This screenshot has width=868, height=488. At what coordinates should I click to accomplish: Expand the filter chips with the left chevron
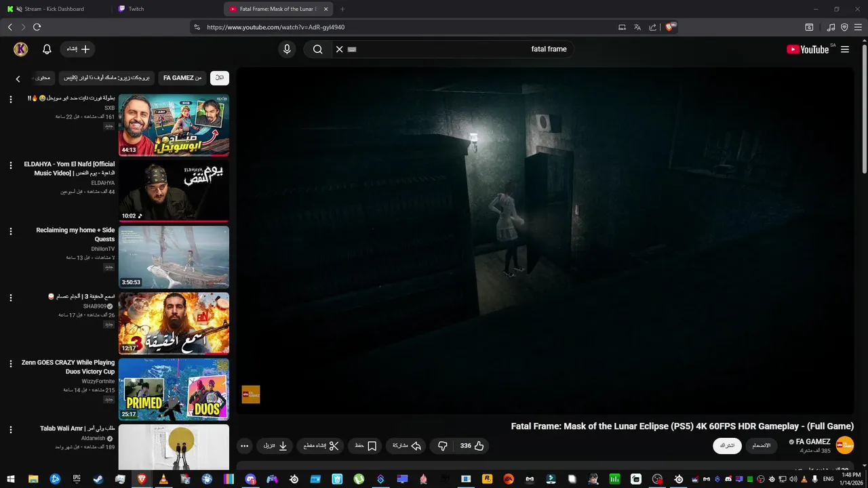18,79
